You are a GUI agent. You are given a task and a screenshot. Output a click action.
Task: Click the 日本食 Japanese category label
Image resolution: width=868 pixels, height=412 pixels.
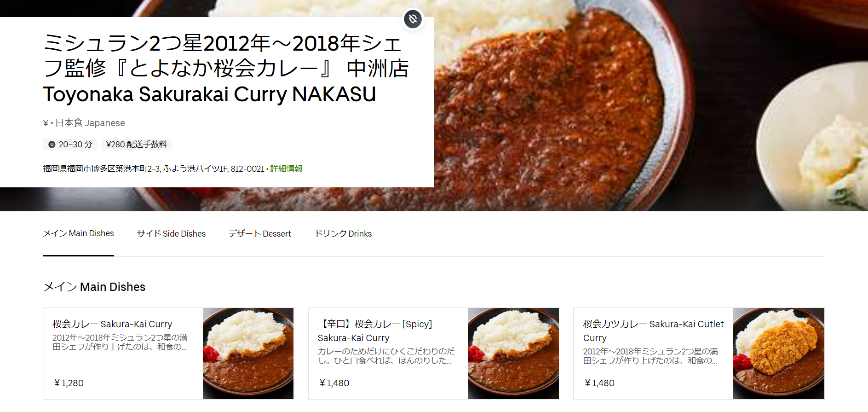pyautogui.click(x=90, y=123)
